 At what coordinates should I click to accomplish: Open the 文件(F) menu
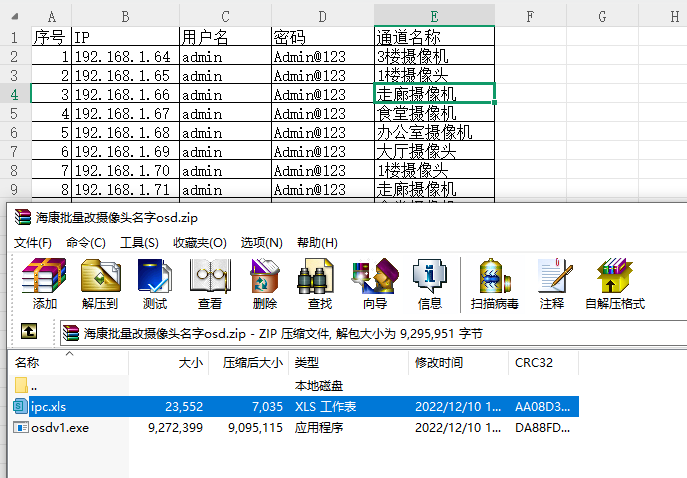(x=33, y=243)
